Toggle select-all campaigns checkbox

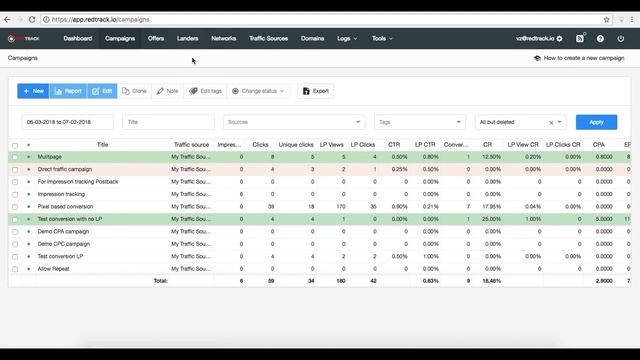(x=15, y=145)
